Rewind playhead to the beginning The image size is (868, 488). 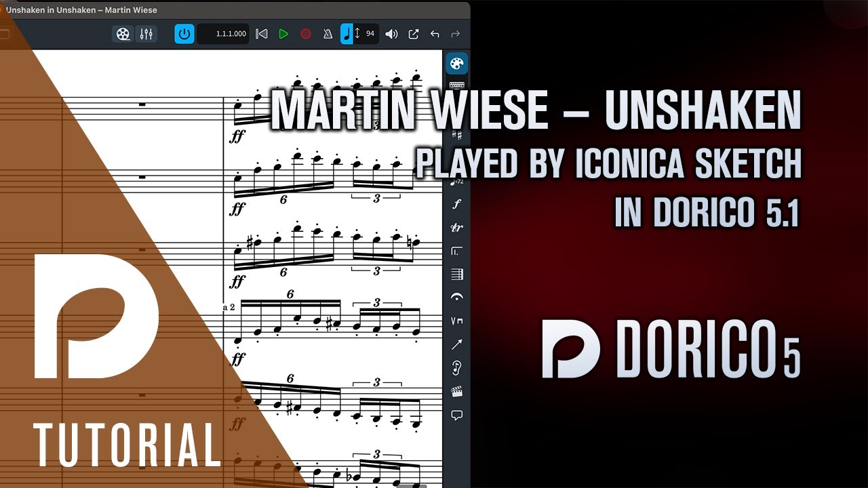[262, 34]
